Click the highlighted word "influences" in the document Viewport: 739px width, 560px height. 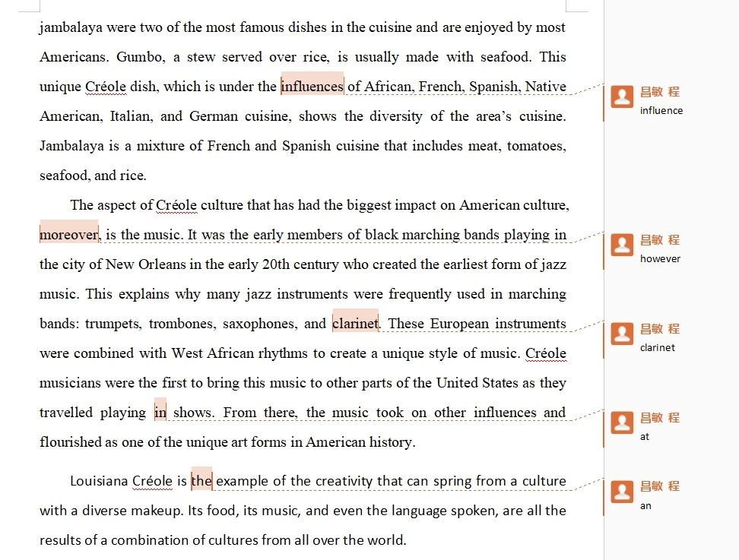coord(312,86)
